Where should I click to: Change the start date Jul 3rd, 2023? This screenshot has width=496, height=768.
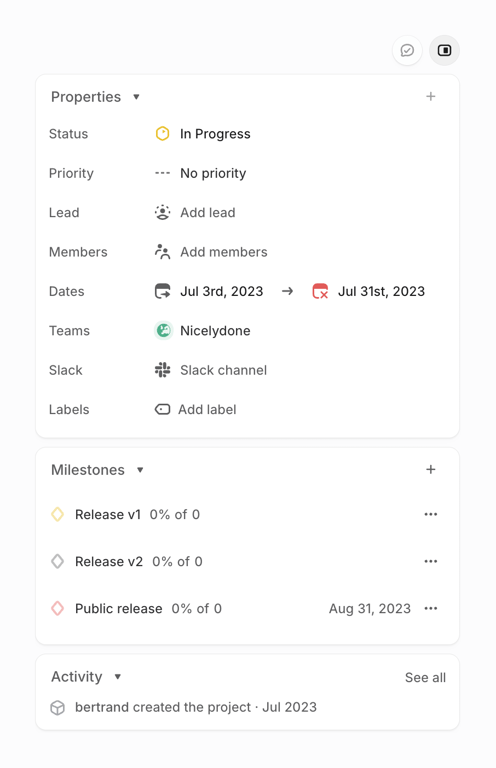click(209, 291)
